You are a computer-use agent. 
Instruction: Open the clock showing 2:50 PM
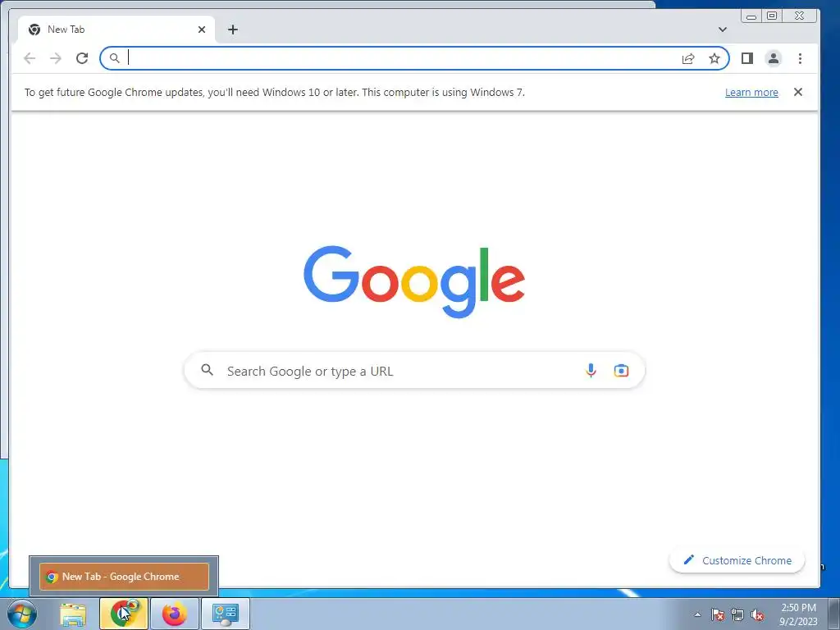click(x=798, y=614)
